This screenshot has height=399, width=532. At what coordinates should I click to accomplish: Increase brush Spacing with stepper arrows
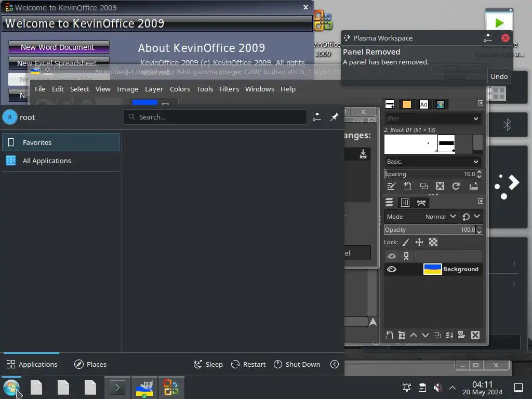pos(479,172)
